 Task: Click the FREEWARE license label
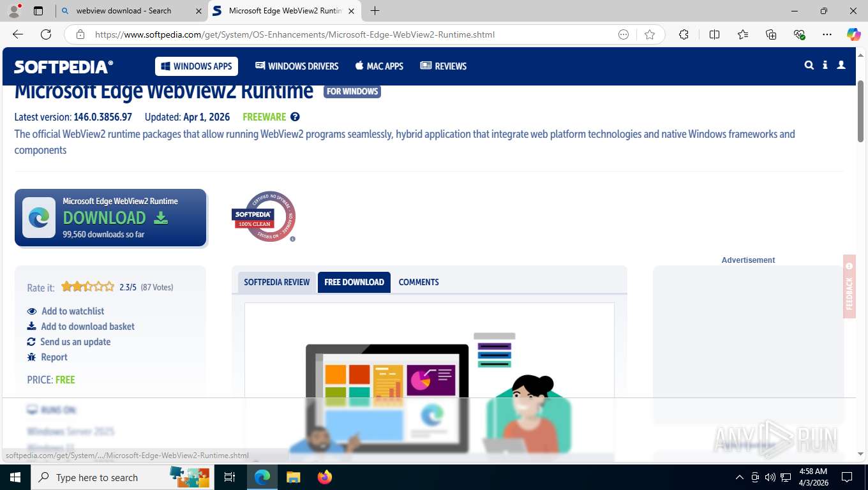click(264, 117)
